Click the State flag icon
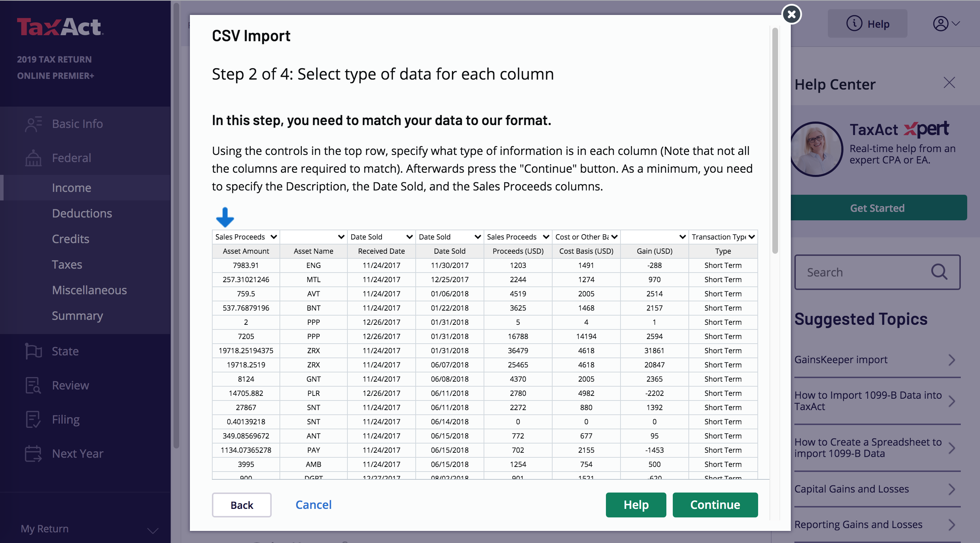Screen dimensions: 980x543 click(x=33, y=351)
